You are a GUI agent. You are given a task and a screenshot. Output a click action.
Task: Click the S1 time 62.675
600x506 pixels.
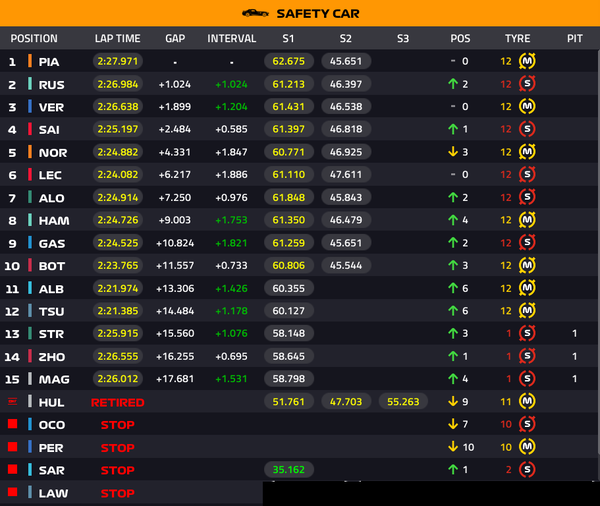(x=289, y=61)
